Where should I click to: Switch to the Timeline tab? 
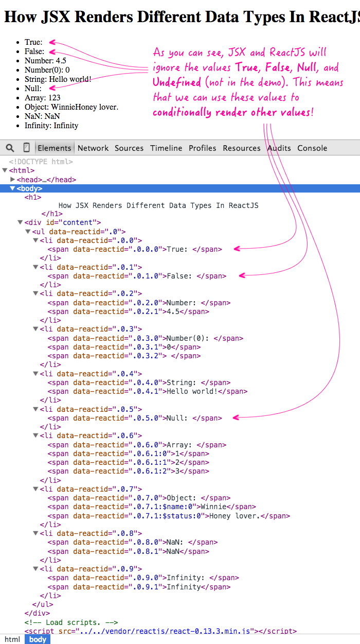point(166,148)
